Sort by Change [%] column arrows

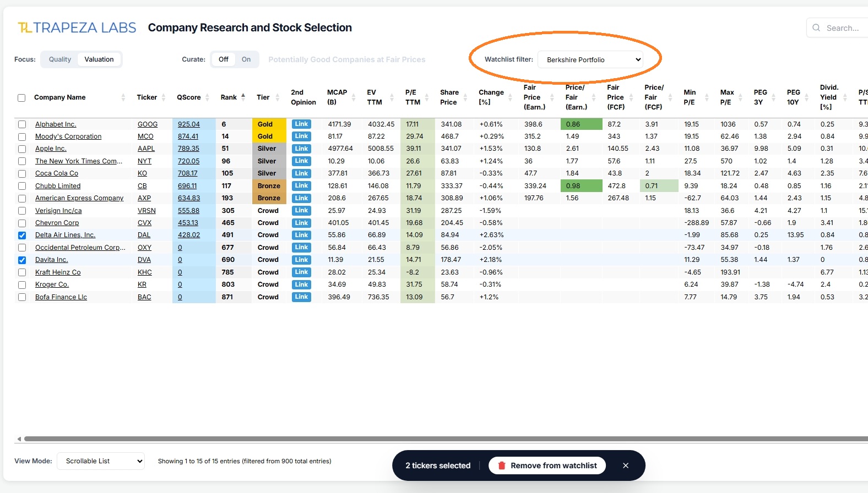pyautogui.click(x=511, y=97)
